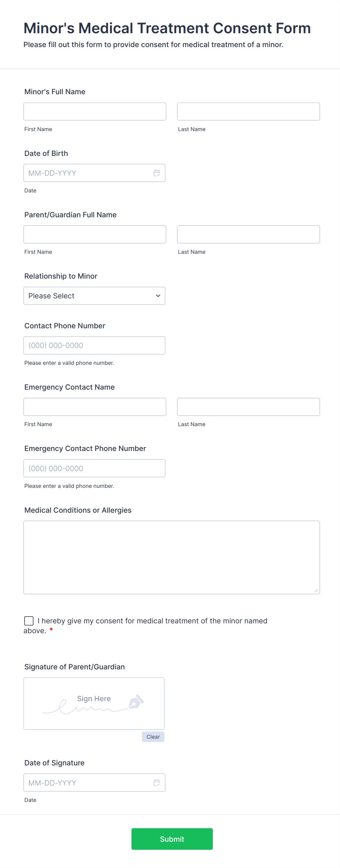Open the calendar picker for Date of Birth
The image size is (340, 868).
(x=157, y=173)
